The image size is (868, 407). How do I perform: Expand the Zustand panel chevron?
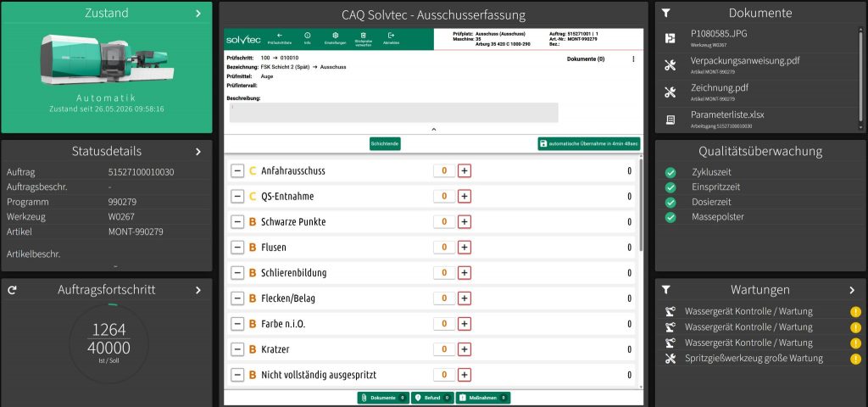coord(198,14)
